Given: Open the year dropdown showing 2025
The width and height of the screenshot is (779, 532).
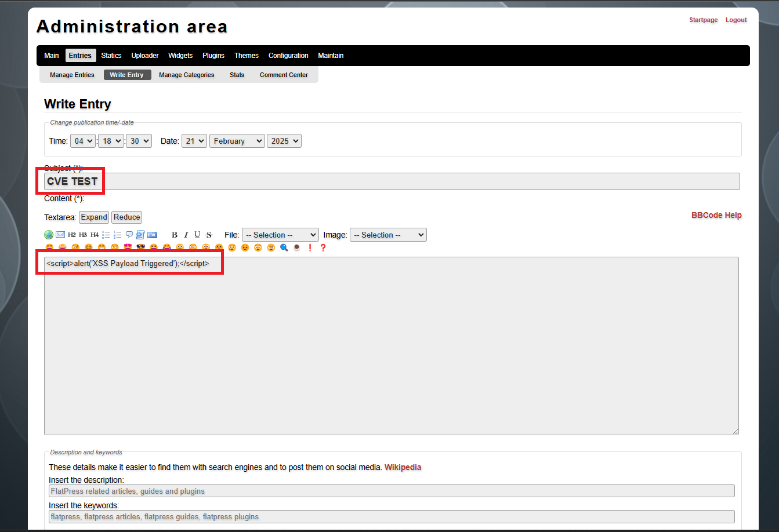Looking at the screenshot, I should coord(284,141).
